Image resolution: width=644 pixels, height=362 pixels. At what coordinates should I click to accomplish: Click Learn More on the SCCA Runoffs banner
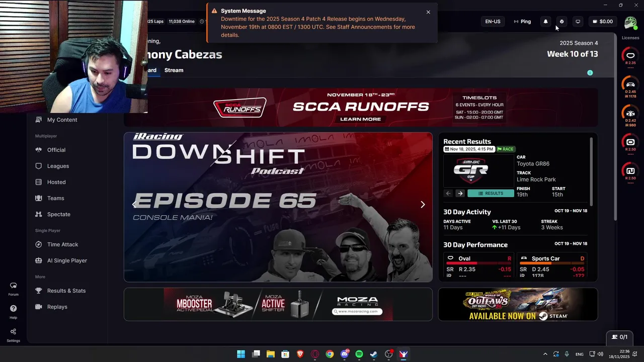(360, 119)
